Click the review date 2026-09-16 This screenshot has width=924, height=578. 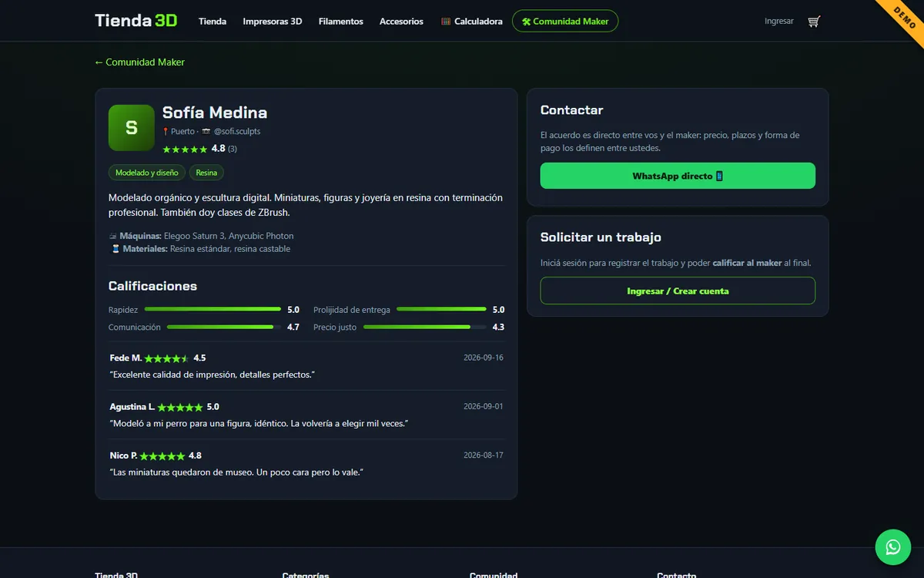(484, 358)
